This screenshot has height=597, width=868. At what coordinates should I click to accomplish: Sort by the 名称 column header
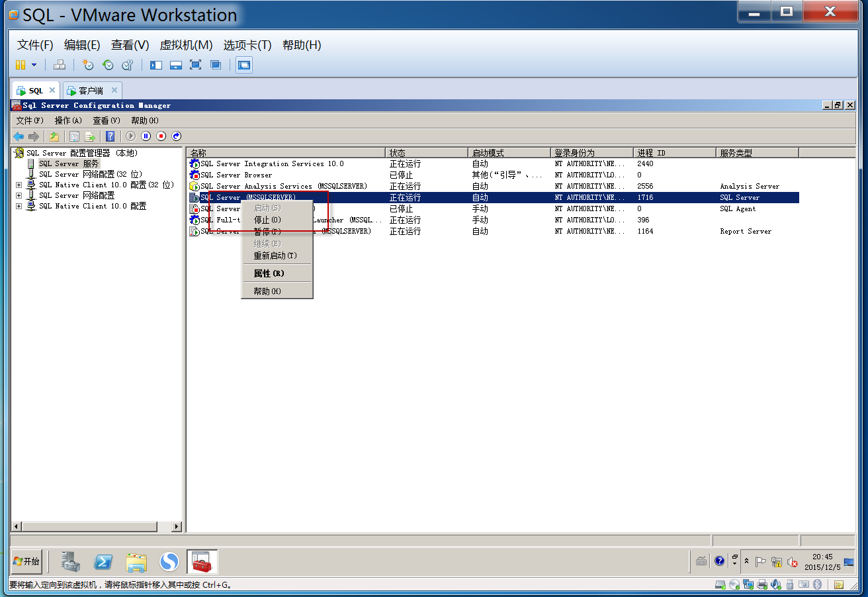coord(286,153)
